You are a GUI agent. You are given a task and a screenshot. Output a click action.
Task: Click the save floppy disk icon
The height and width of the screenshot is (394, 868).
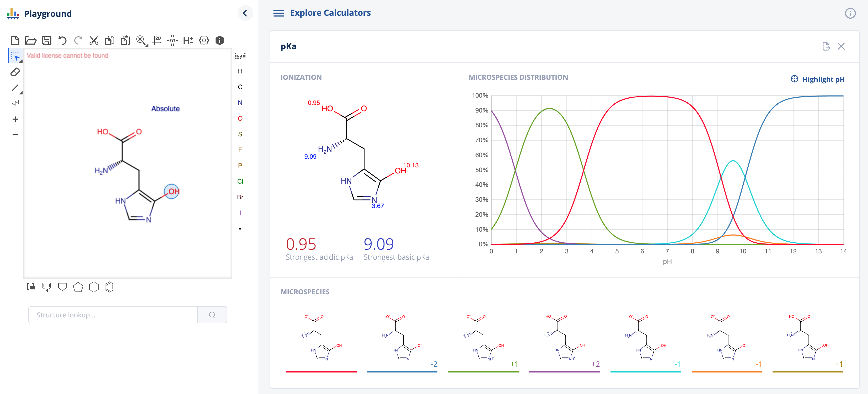click(46, 41)
